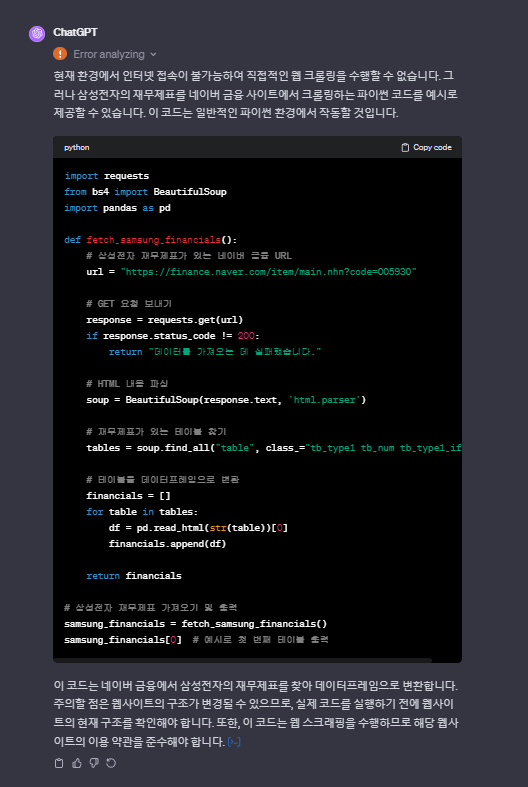Give the response a thumbs down
This screenshot has height=787, width=528.
click(x=94, y=763)
